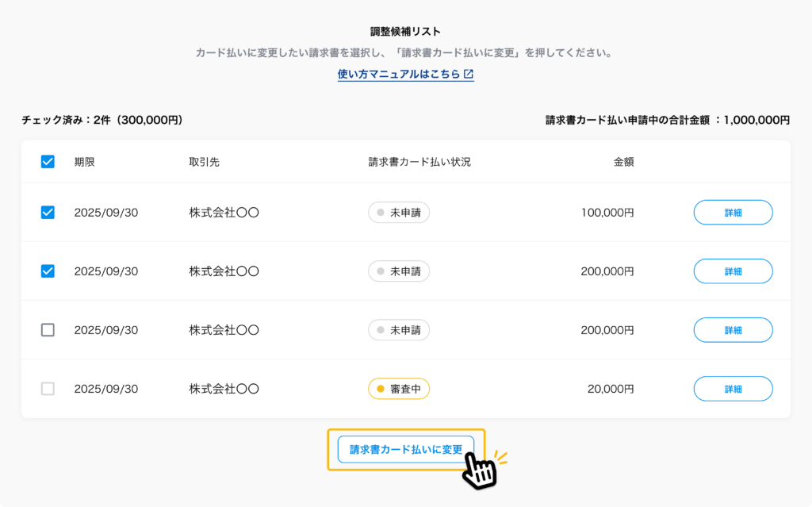Open 詳細 for the unchecked 200,000円 invoice
The image size is (812, 507).
click(733, 330)
